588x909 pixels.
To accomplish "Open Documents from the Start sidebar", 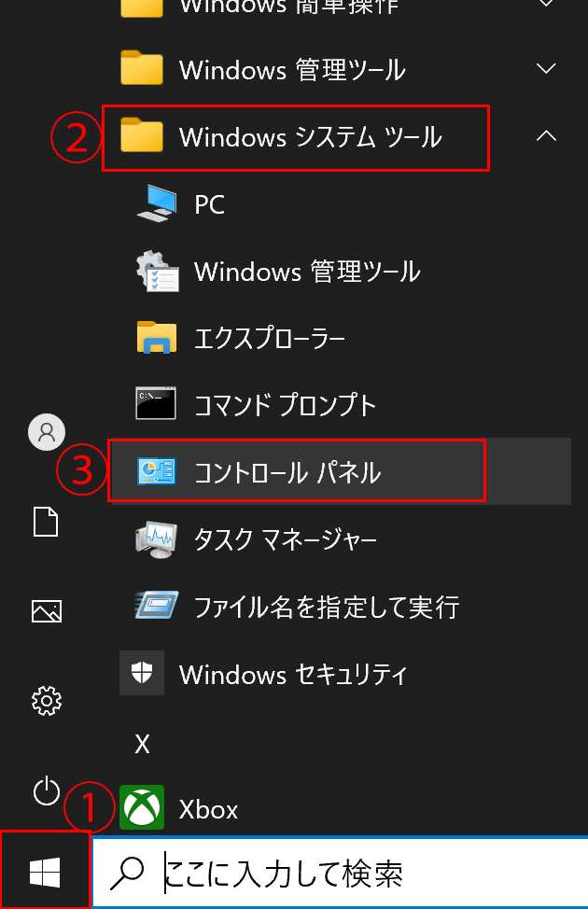I will pyautogui.click(x=46, y=522).
